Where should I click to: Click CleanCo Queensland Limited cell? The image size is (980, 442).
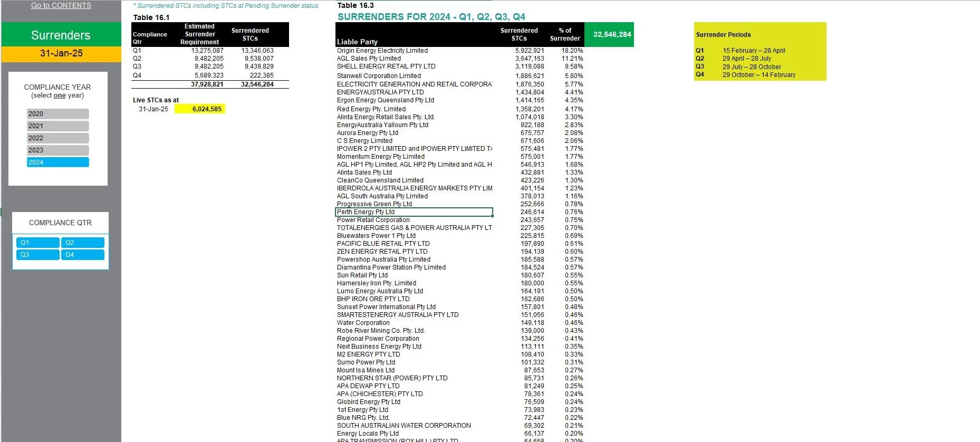coord(380,180)
